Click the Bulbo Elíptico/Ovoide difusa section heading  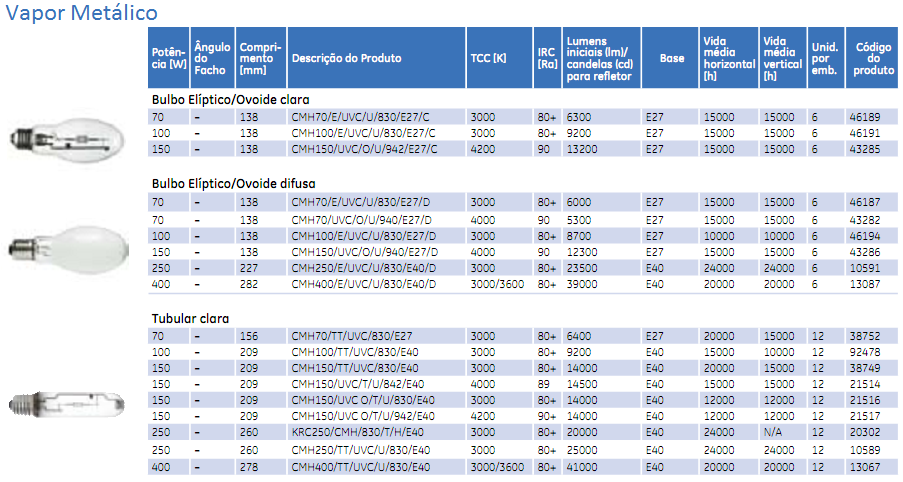click(233, 184)
